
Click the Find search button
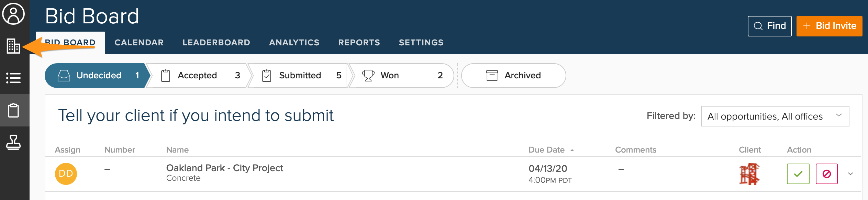click(x=769, y=26)
